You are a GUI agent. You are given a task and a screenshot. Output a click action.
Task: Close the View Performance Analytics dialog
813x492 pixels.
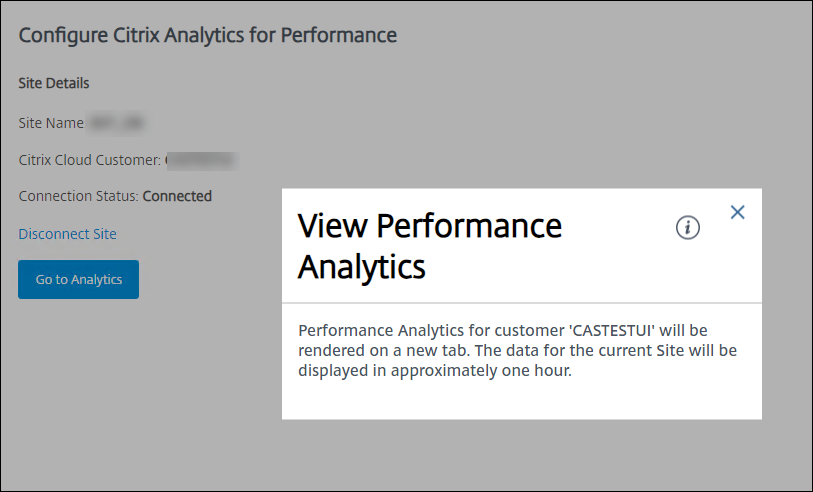tap(738, 212)
